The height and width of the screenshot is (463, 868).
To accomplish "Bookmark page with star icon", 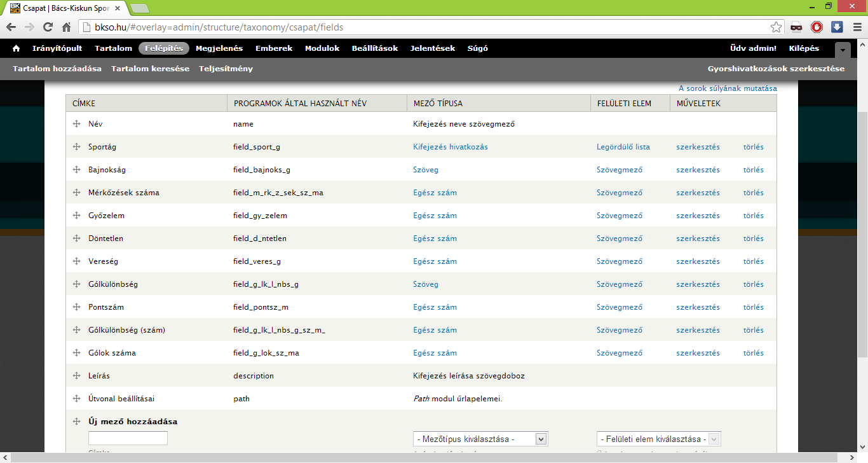I will (776, 27).
